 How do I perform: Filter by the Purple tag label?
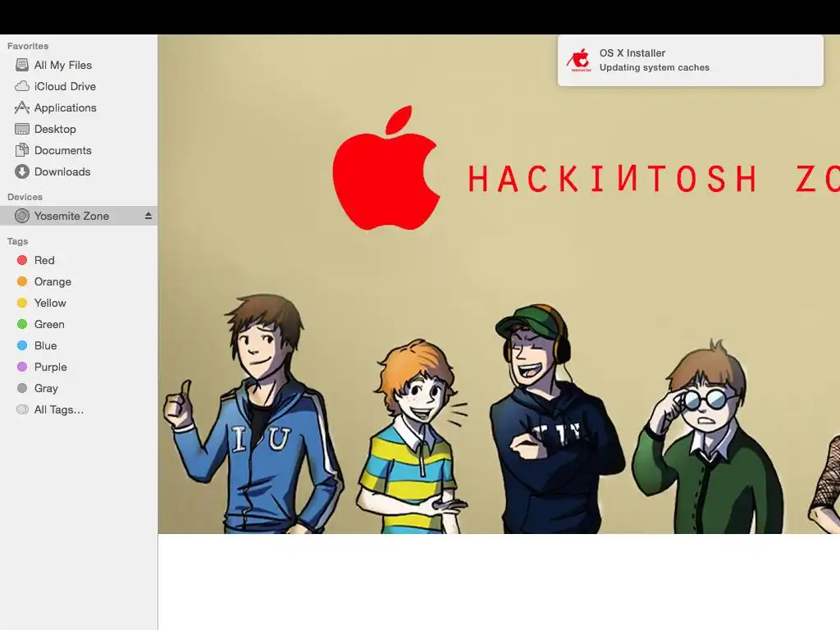click(50, 367)
